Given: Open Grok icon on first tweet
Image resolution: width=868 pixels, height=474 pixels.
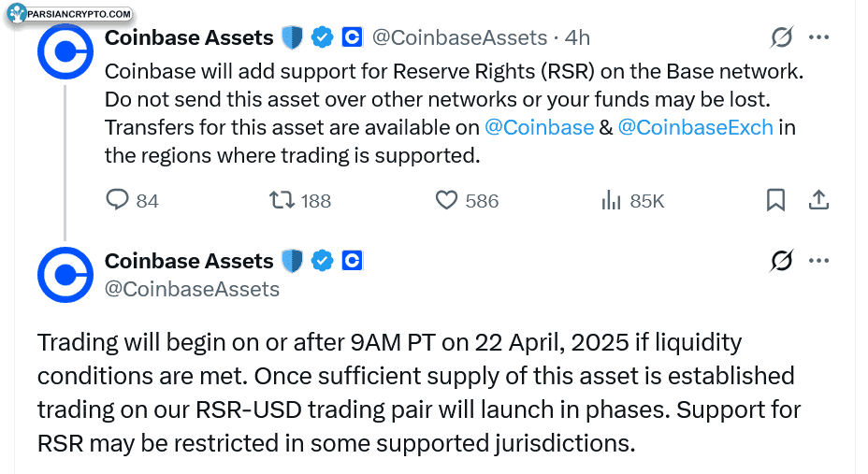Looking at the screenshot, I should coord(782,37).
